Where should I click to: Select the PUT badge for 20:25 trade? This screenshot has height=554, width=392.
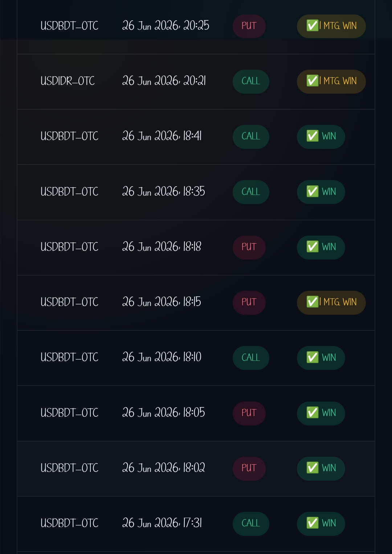249,26
